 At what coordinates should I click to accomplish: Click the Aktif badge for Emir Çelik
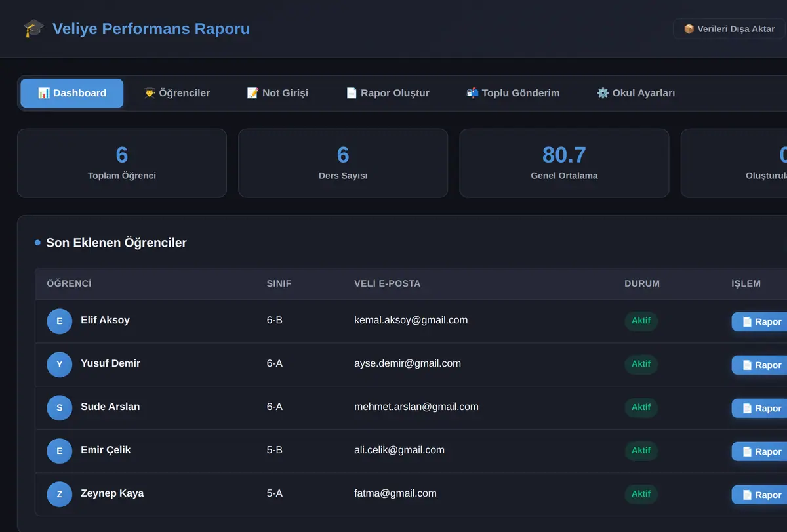(x=641, y=451)
